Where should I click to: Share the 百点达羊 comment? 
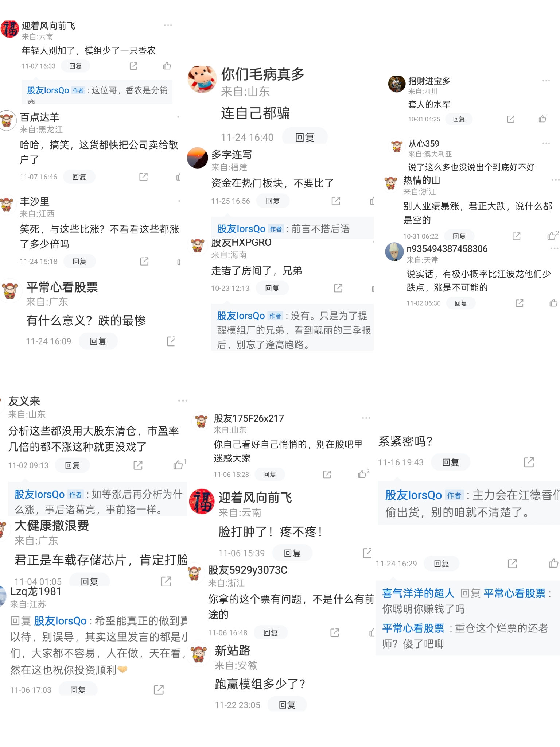[x=144, y=177]
